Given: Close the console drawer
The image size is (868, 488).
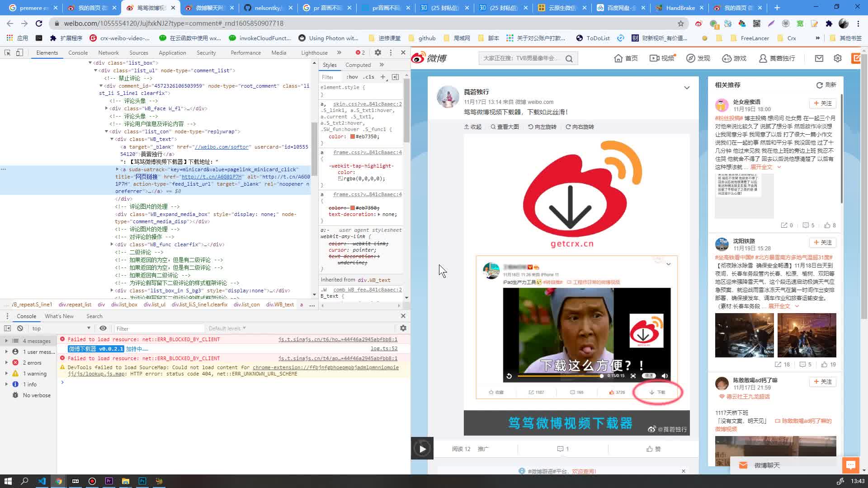Looking at the screenshot, I should 403,316.
